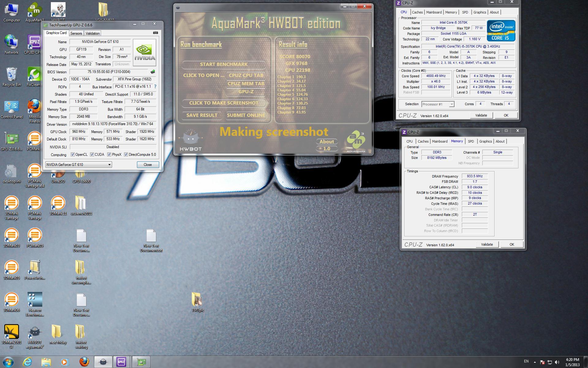Click GPU-Z button in AquaMark

click(246, 92)
